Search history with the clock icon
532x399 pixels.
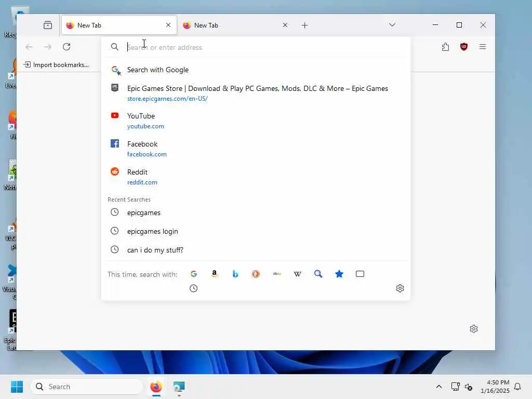pyautogui.click(x=194, y=288)
